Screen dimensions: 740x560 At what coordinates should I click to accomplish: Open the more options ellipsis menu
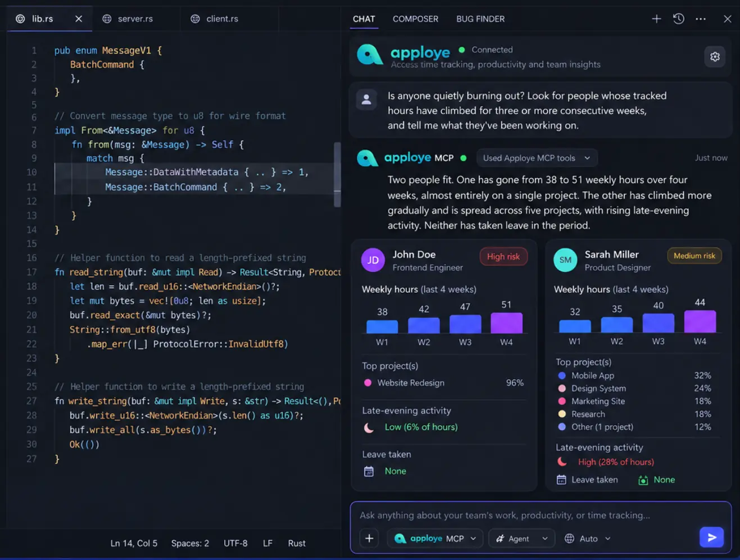701,19
